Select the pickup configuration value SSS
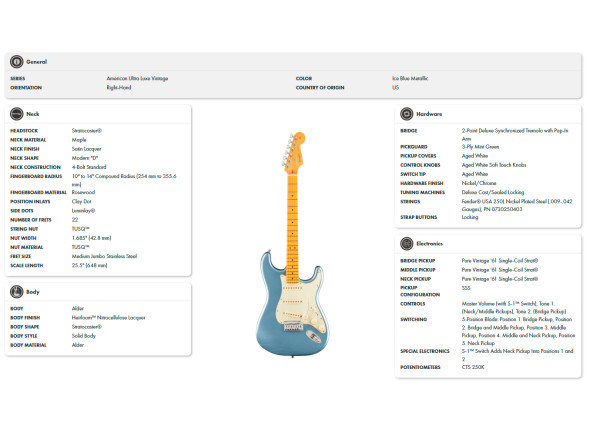The image size is (590, 434). tap(466, 288)
